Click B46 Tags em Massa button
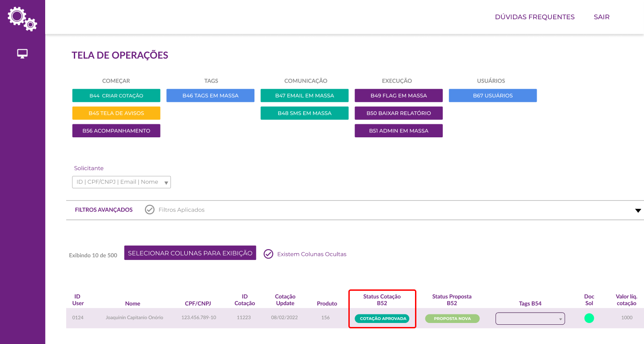 pyautogui.click(x=210, y=96)
